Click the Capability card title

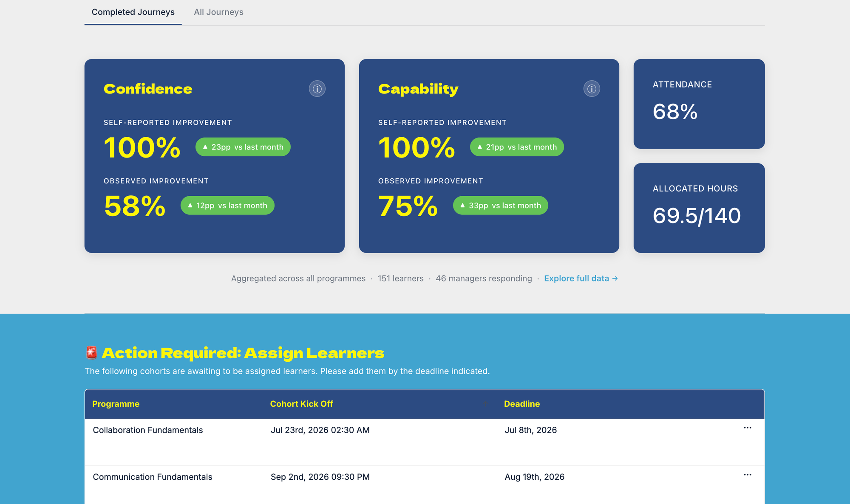418,89
